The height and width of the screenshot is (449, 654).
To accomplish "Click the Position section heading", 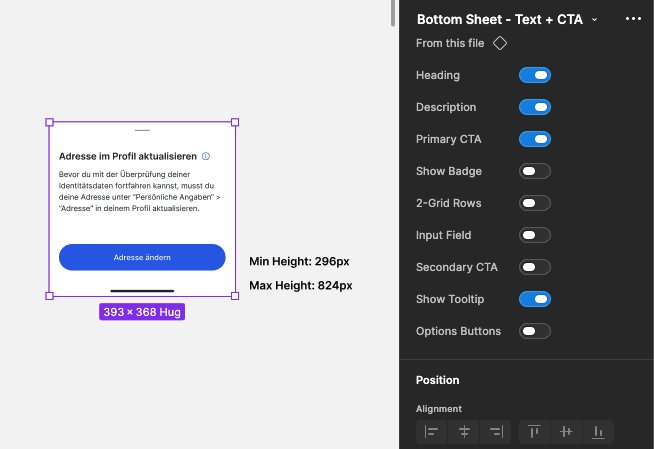I will pyautogui.click(x=438, y=380).
